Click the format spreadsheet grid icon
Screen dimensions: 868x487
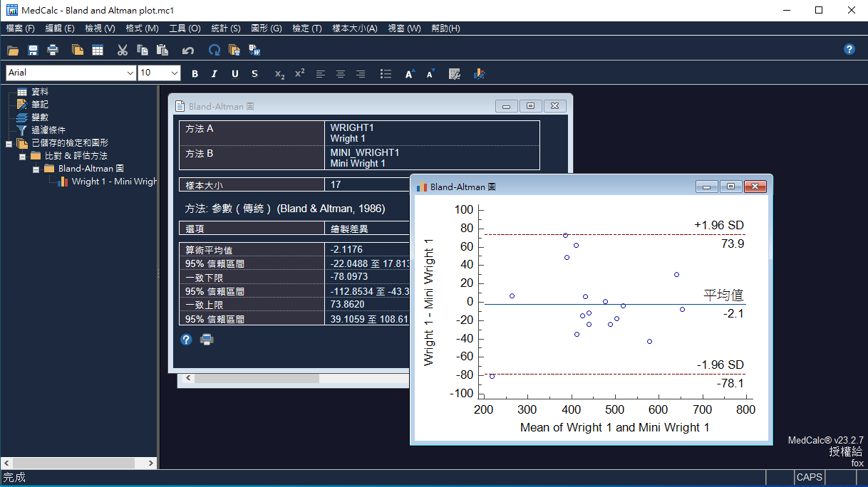455,73
